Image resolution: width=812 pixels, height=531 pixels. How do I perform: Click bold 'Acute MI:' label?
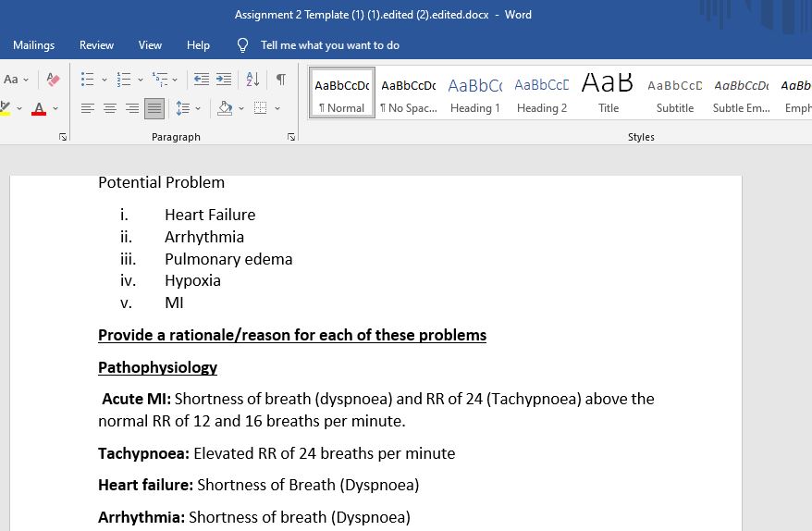[136, 399]
